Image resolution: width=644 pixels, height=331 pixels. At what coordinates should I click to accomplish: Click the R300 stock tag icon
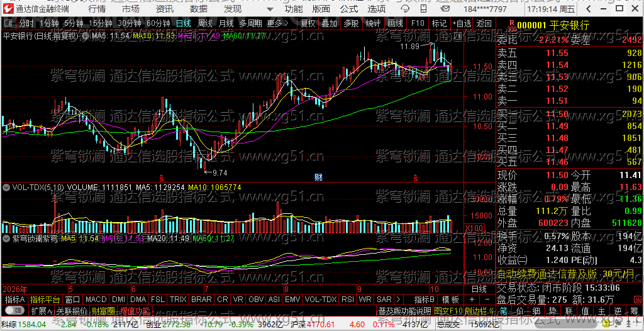point(511,26)
